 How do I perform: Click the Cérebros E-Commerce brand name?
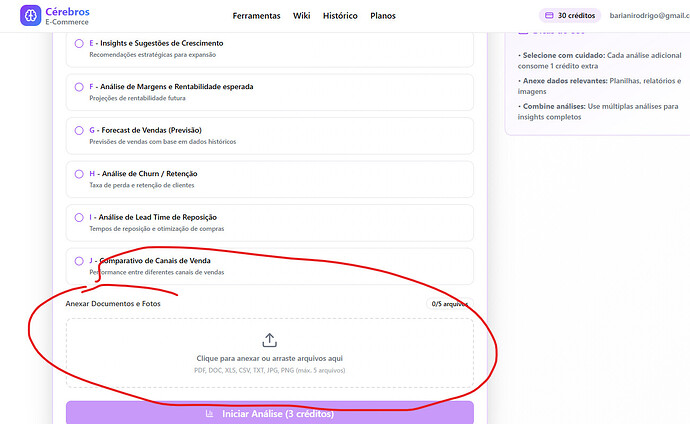[67, 16]
